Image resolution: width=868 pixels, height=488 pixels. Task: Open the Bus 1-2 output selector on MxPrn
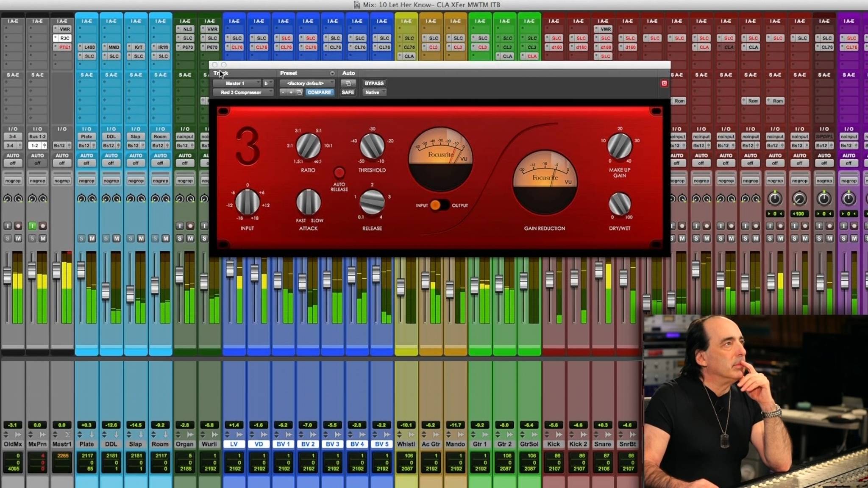37,136
